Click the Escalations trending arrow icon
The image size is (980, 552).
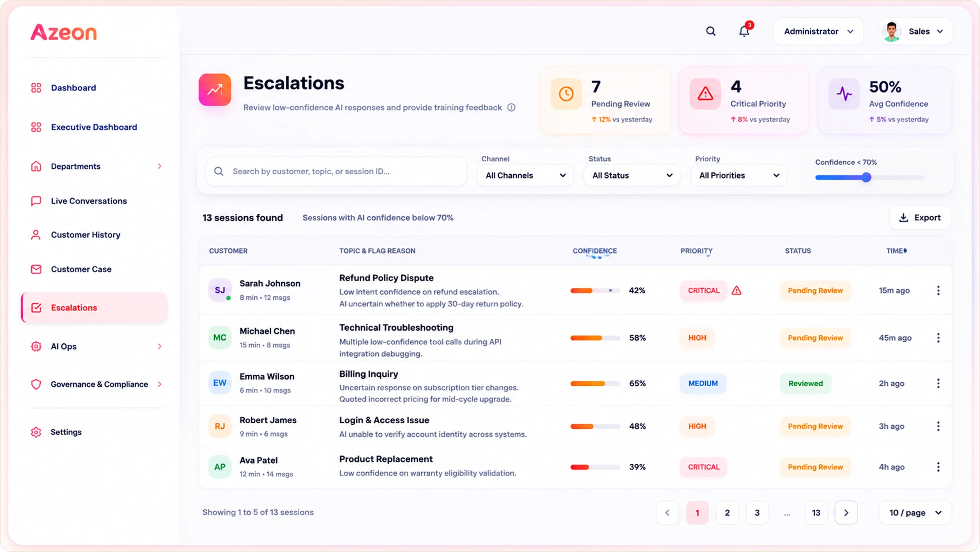point(215,90)
